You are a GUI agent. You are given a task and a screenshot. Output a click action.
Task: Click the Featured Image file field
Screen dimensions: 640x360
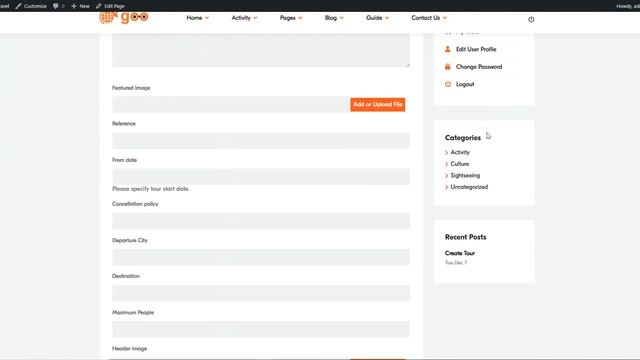coord(231,104)
